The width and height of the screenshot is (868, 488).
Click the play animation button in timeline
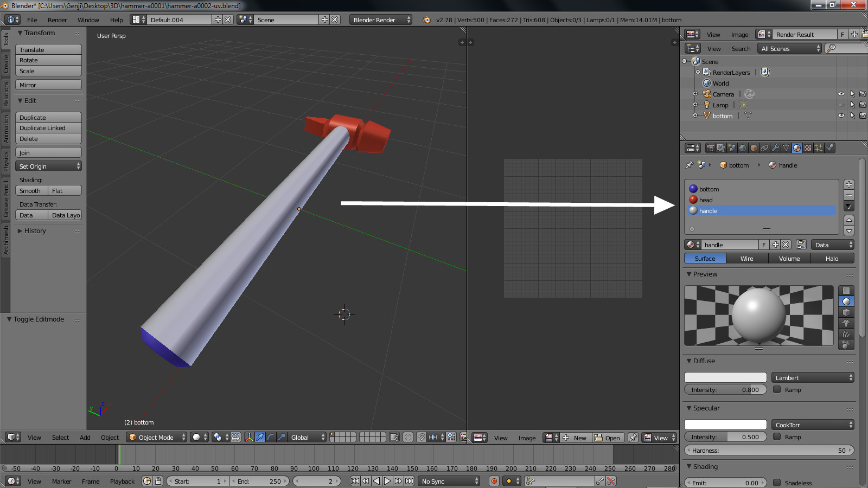(x=387, y=481)
